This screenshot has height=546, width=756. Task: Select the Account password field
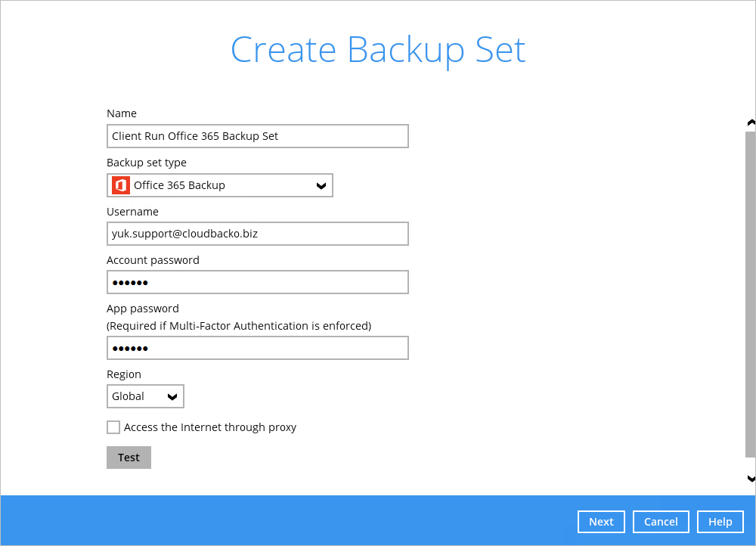(x=258, y=282)
